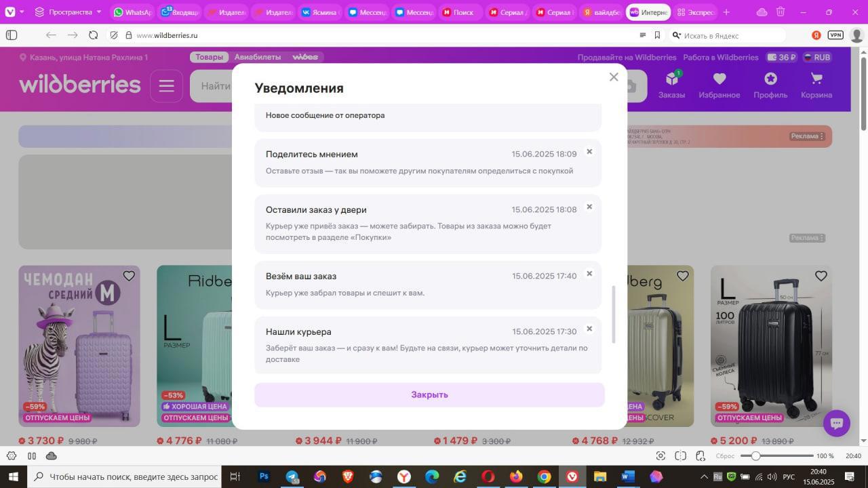Open Избранное heart icon in header
The height and width of the screenshot is (488, 868).
click(x=719, y=86)
